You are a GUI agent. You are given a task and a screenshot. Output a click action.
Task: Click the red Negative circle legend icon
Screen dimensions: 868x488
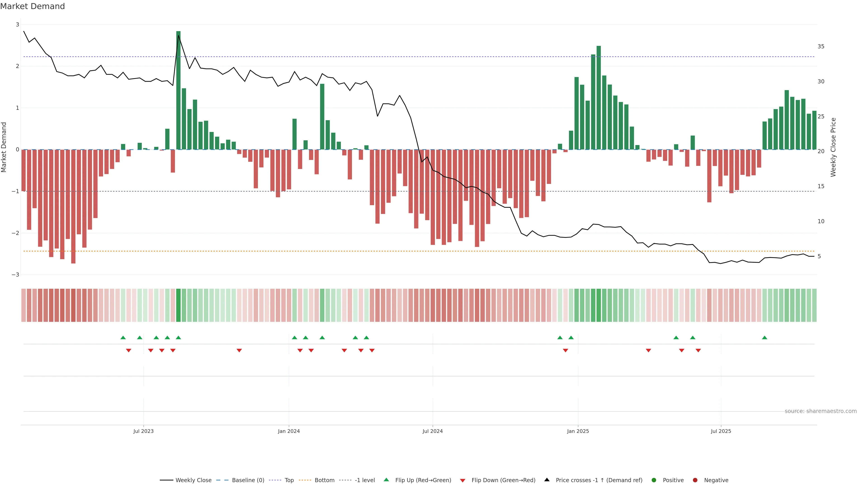(x=695, y=480)
